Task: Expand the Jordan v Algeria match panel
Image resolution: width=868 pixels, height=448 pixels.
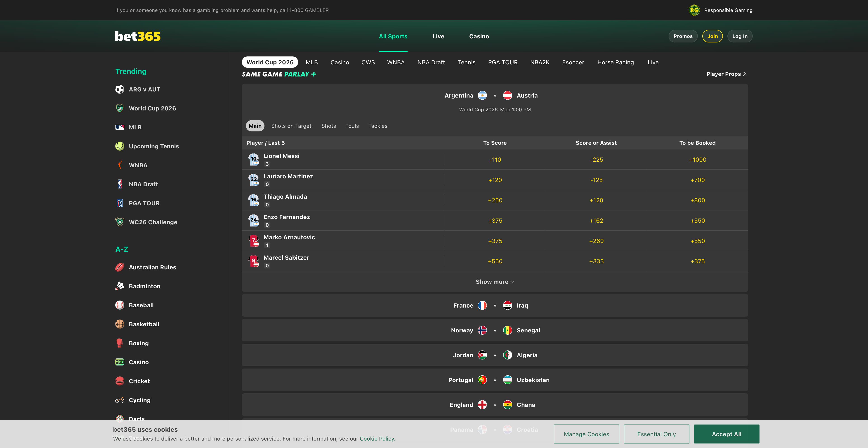Action: [495, 355]
